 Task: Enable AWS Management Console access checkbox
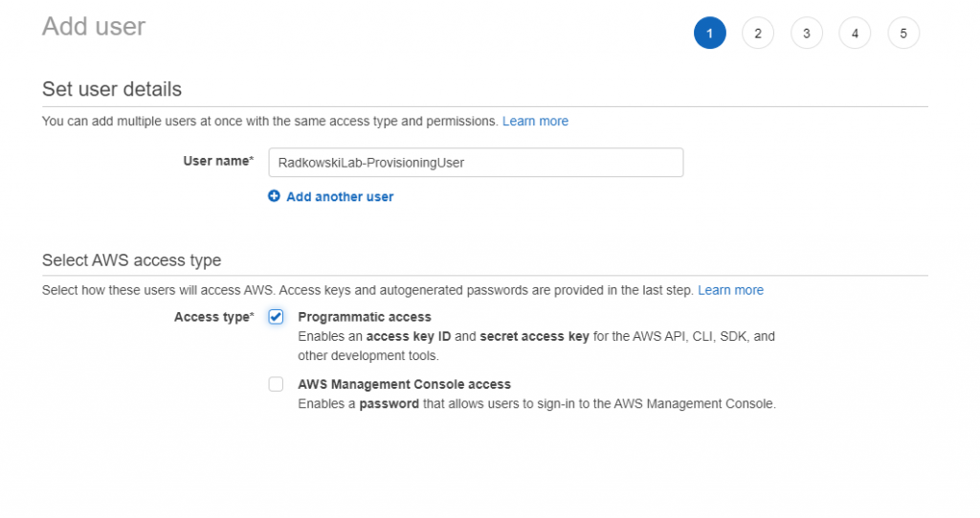[276, 384]
